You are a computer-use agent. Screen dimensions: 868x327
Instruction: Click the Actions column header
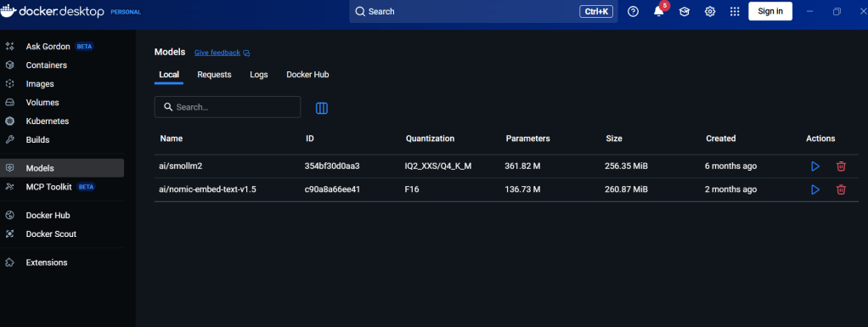tap(820, 139)
